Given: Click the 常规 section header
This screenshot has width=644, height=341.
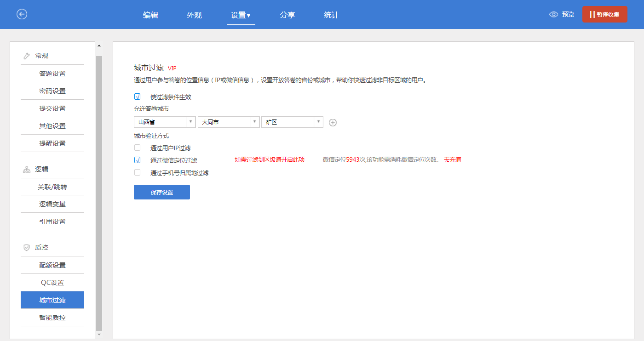Looking at the screenshot, I should pos(42,56).
